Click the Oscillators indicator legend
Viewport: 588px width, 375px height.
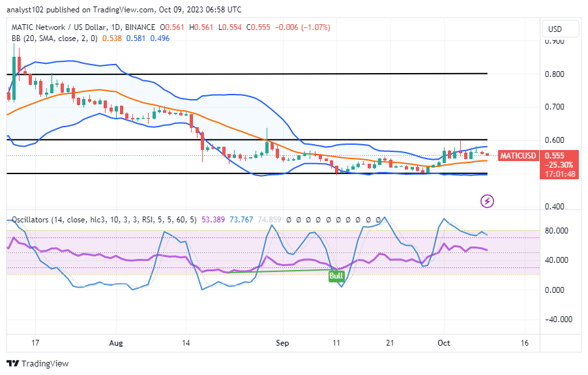click(104, 219)
